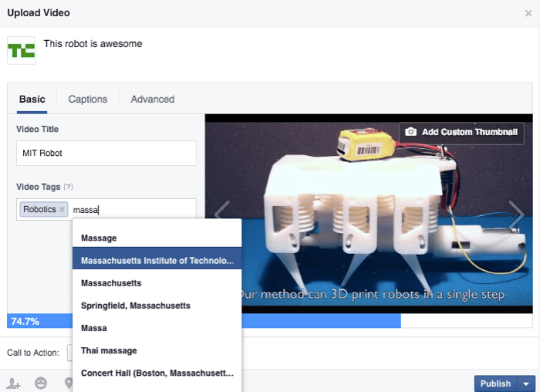Click the Video Title input field
The height and width of the screenshot is (392, 540).
(x=106, y=153)
